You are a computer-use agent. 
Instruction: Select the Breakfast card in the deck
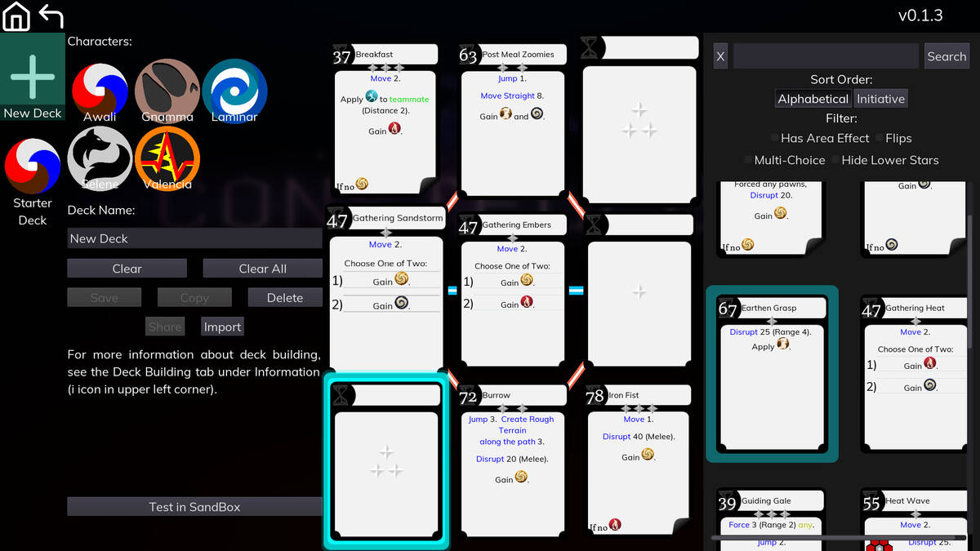[385, 122]
